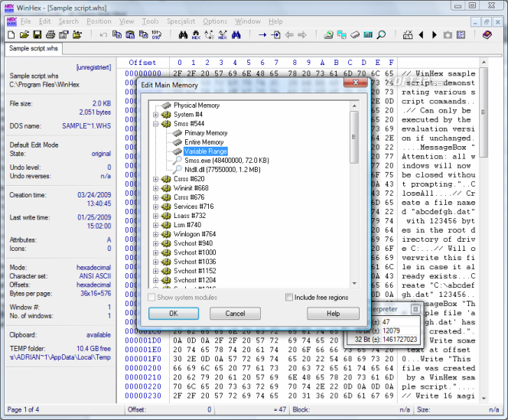Select Primary Memory under Smss #544
This screenshot has height=420, width=508.
206,133
